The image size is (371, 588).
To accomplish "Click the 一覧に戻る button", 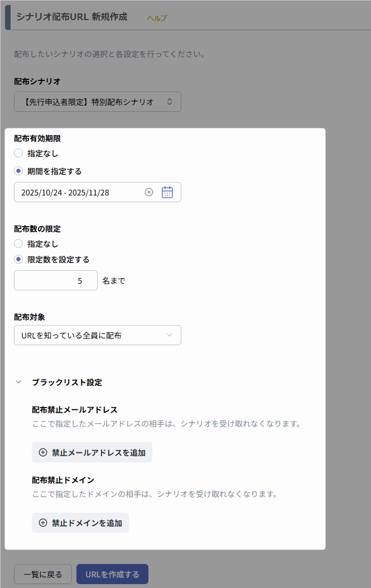I will [x=42, y=573].
